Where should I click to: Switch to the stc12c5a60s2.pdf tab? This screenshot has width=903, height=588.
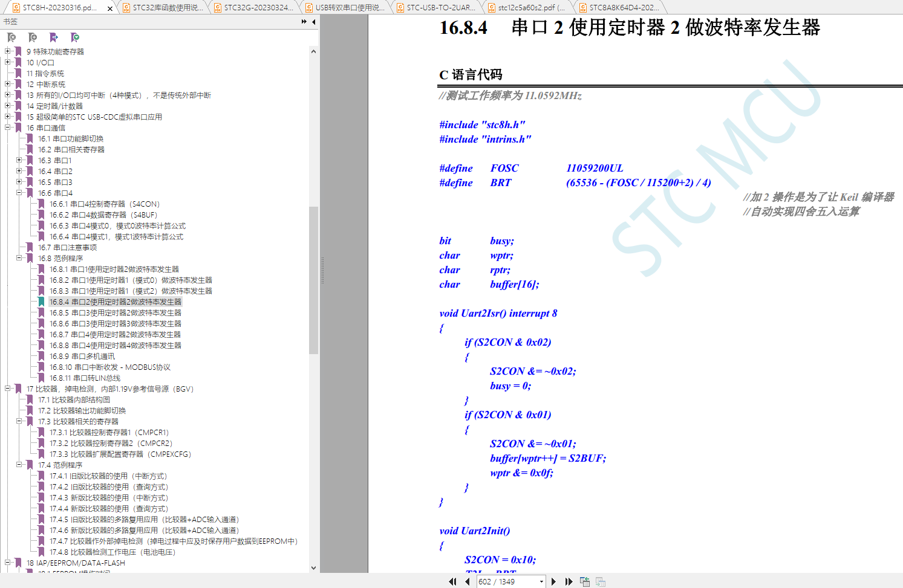pos(528,7)
